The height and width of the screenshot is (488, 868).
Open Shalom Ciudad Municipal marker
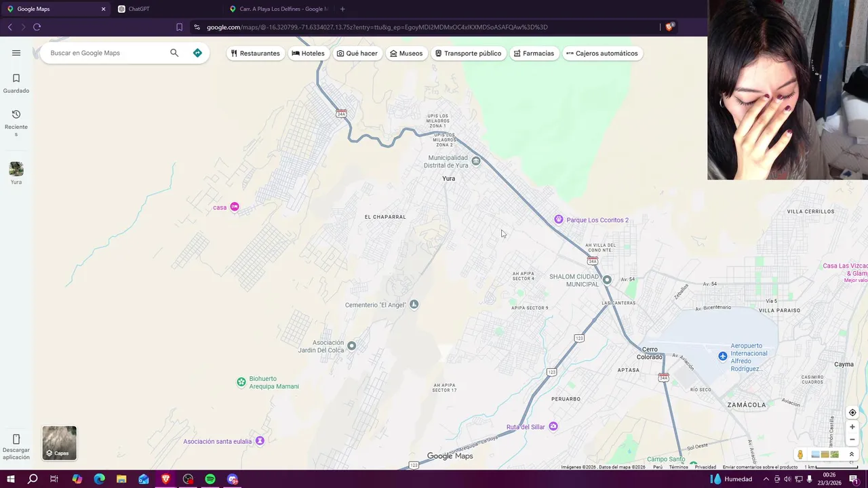pos(607,280)
